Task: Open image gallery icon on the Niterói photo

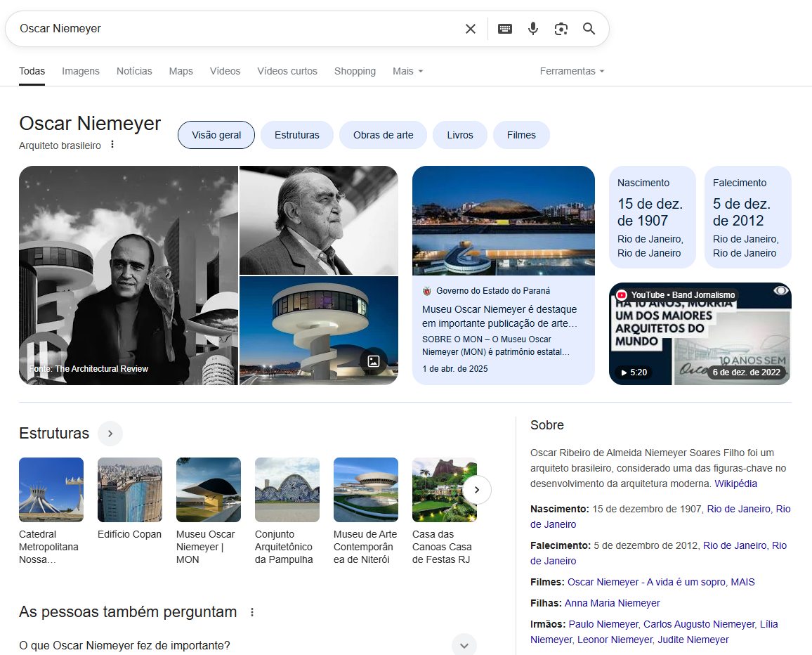Action: pos(374,361)
